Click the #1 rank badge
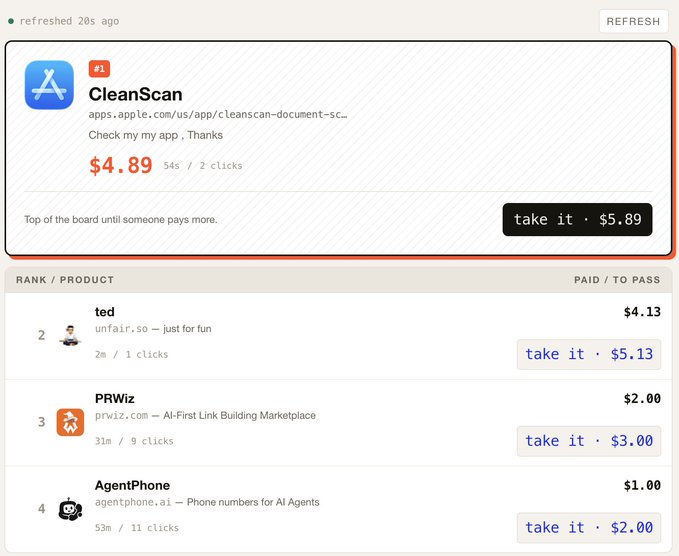Image resolution: width=679 pixels, height=556 pixels. coord(99,68)
